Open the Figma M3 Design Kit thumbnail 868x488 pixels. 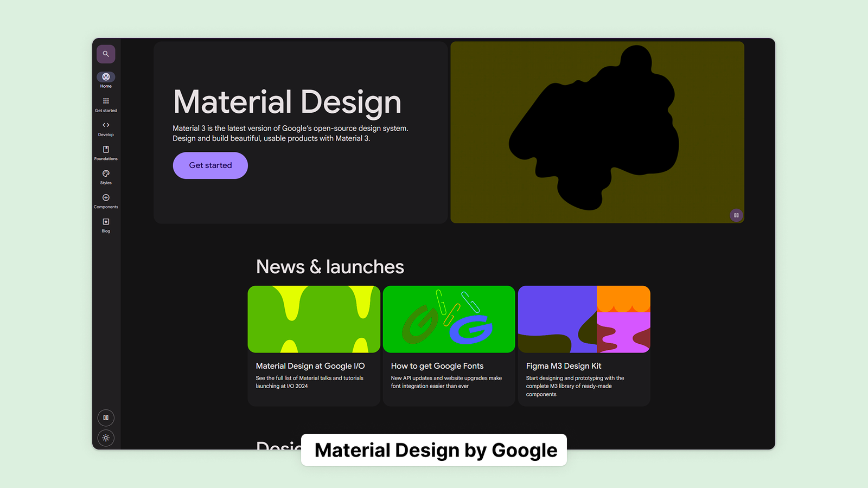[x=584, y=319]
